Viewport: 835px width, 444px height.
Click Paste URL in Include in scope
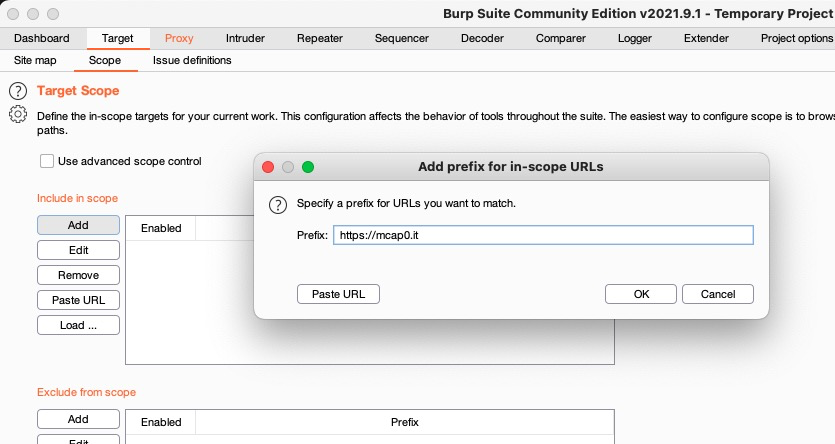tap(78, 300)
